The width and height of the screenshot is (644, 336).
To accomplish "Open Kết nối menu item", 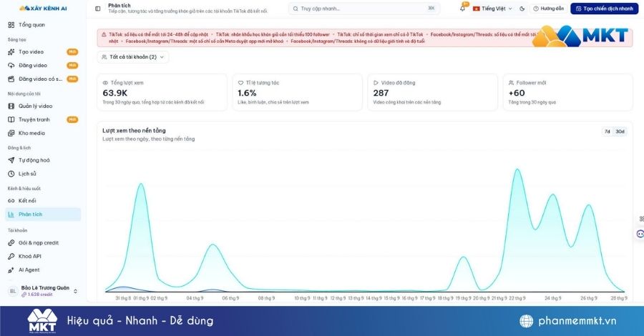I will [x=43, y=201].
